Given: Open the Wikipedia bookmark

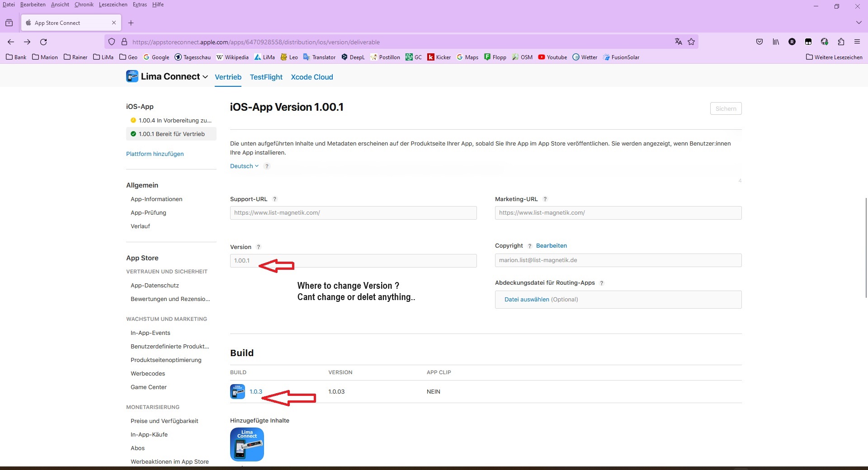Looking at the screenshot, I should (232, 57).
